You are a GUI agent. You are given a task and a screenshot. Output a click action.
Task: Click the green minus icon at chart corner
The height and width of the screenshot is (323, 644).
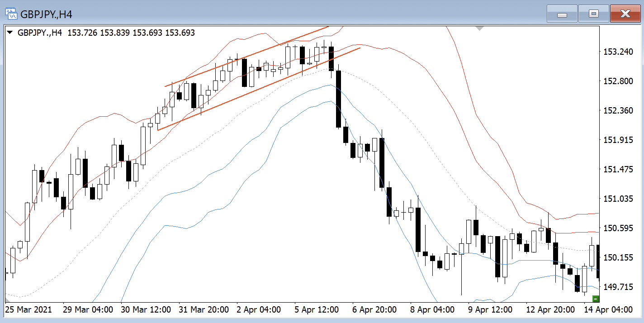coord(596,299)
